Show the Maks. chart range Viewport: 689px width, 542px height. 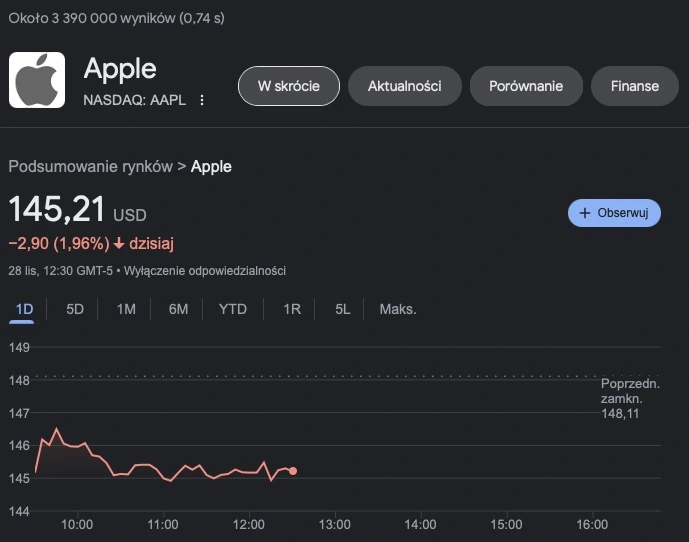[x=398, y=309]
